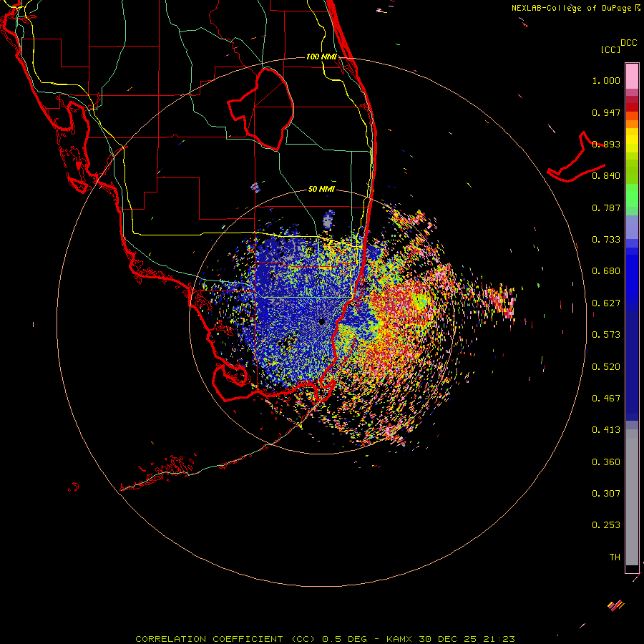Pick the gray bottom color bar segment
The image size is (644, 644).
click(x=632, y=497)
